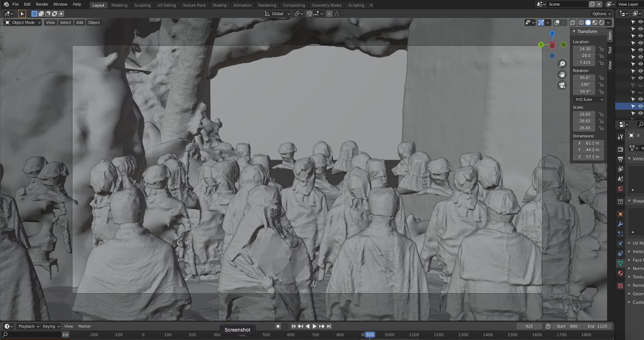This screenshot has width=644, height=340.
Task: Open the File menu
Action: click(16, 4)
